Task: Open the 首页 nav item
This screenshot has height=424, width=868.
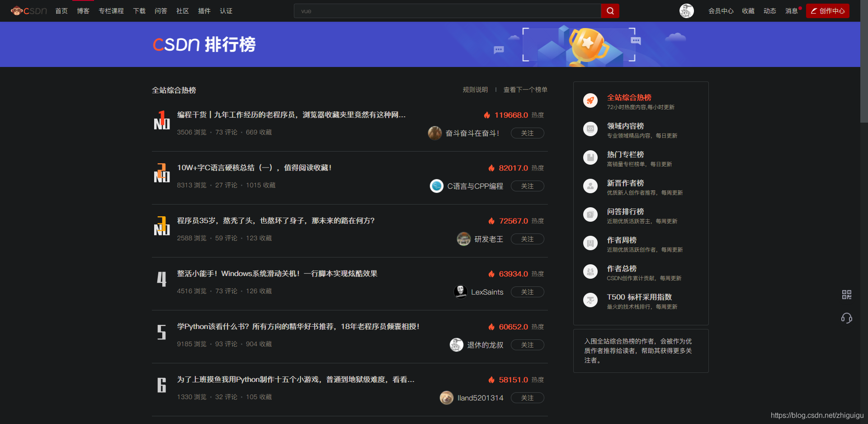Action: tap(61, 11)
